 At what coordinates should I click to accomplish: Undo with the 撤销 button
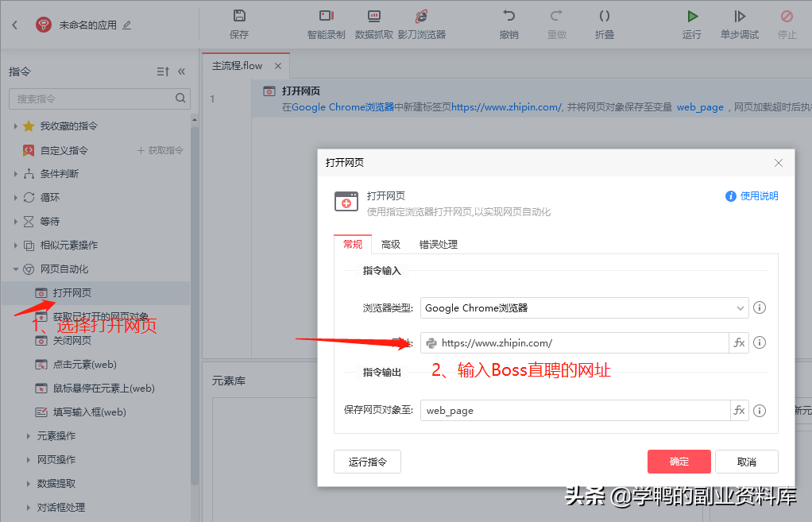tap(509, 25)
